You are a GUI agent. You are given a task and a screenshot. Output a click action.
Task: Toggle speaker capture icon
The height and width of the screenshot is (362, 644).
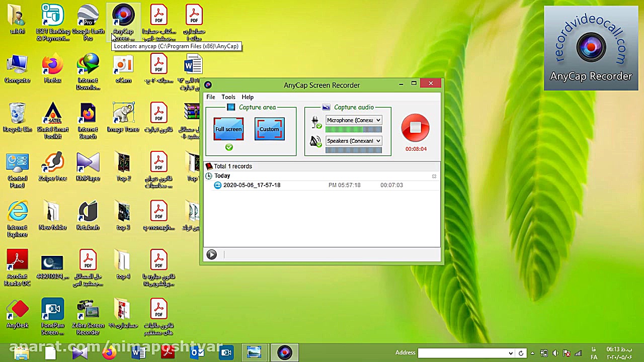click(x=315, y=142)
